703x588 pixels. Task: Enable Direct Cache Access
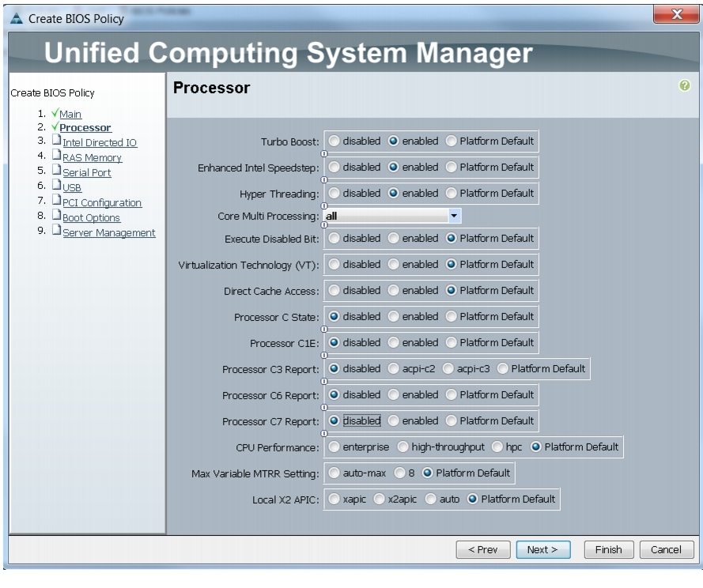click(393, 290)
